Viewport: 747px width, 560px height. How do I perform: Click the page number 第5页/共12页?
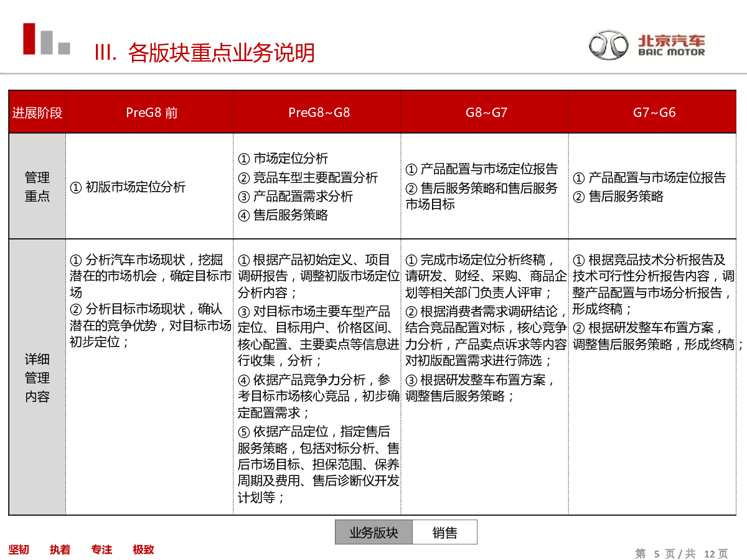(x=681, y=553)
